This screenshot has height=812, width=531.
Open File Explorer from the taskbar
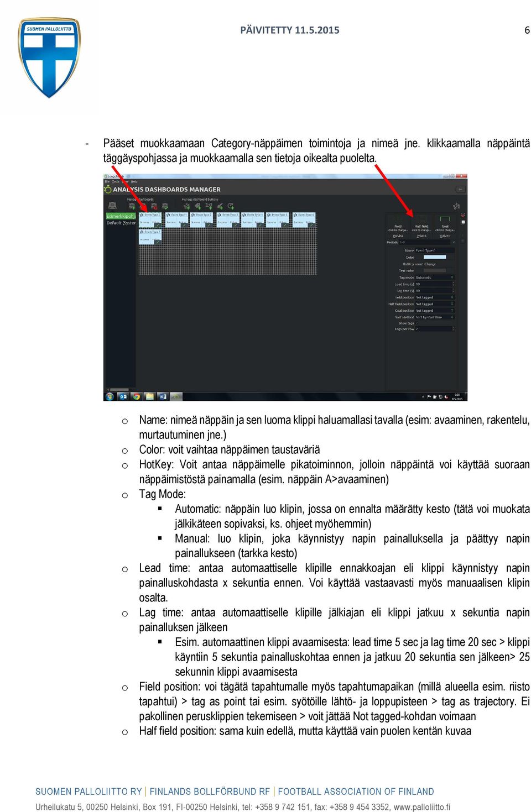click(x=149, y=396)
